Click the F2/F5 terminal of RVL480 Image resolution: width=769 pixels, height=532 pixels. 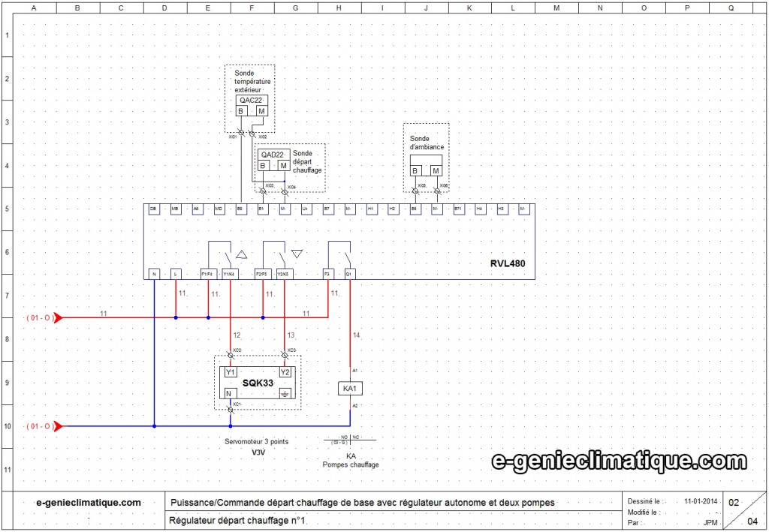point(262,275)
